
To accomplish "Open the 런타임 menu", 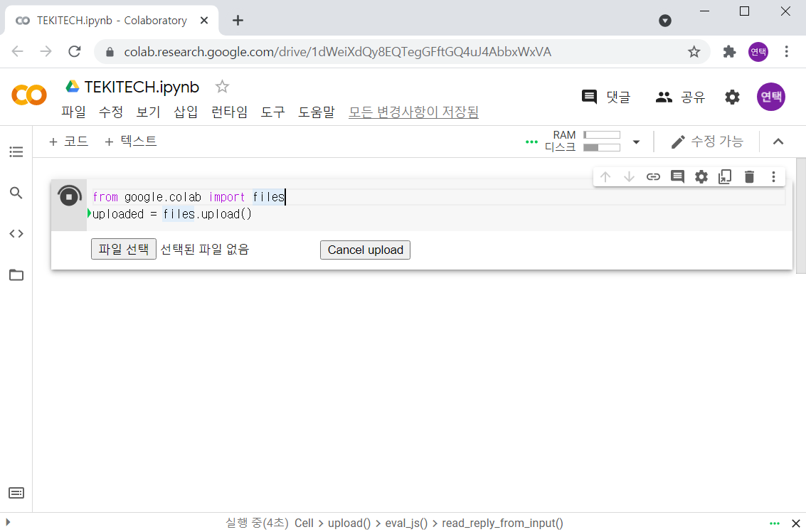I will 229,112.
